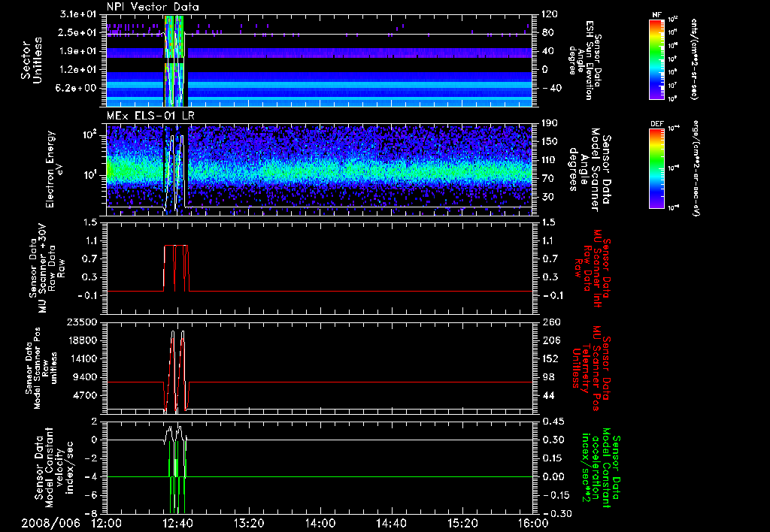
Task: Click the '120' sun elevation tick label
Action: [x=550, y=14]
